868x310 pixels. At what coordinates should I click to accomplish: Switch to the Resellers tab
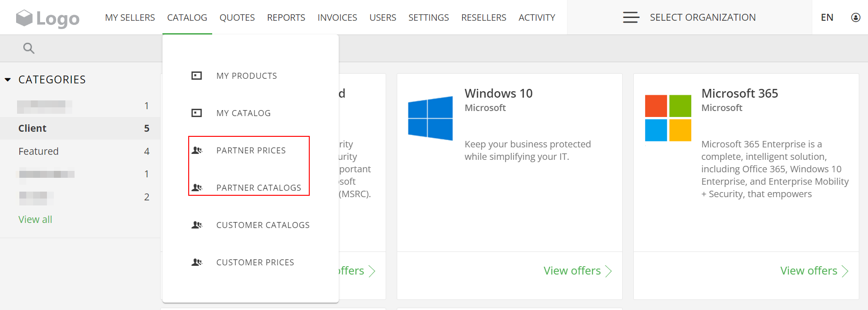tap(484, 18)
